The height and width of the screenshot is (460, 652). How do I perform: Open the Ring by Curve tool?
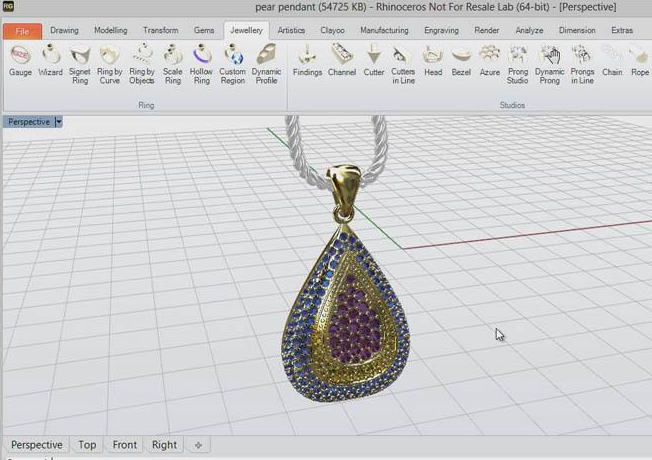109,65
